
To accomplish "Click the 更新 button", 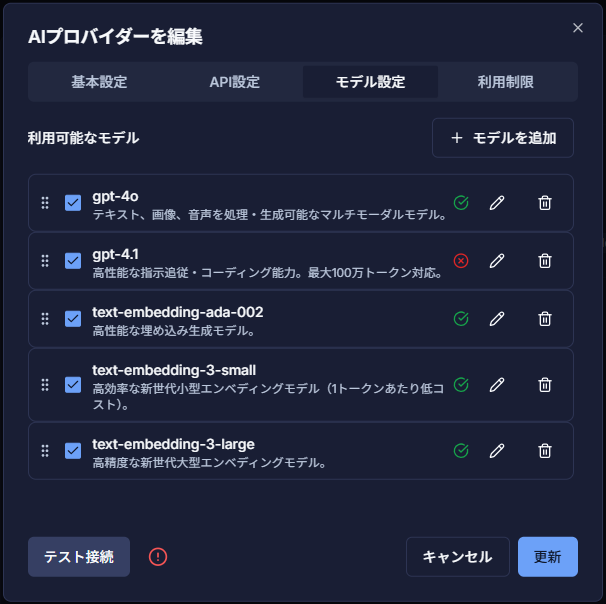I will (x=548, y=557).
